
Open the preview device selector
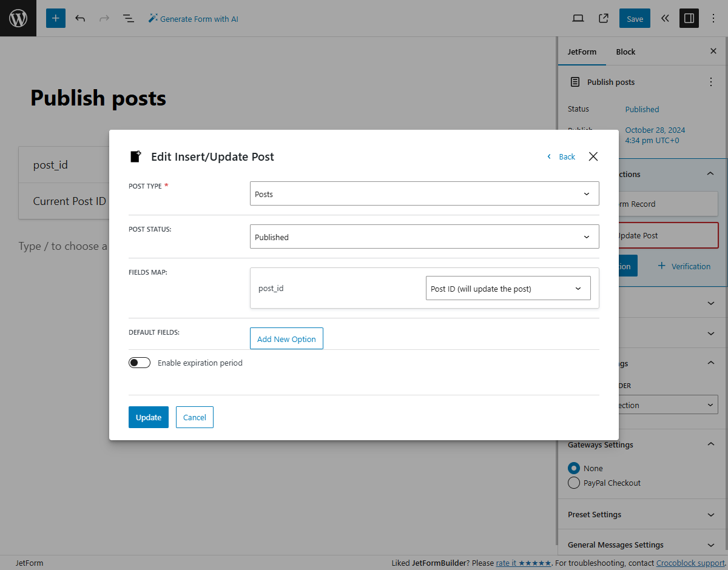click(578, 18)
